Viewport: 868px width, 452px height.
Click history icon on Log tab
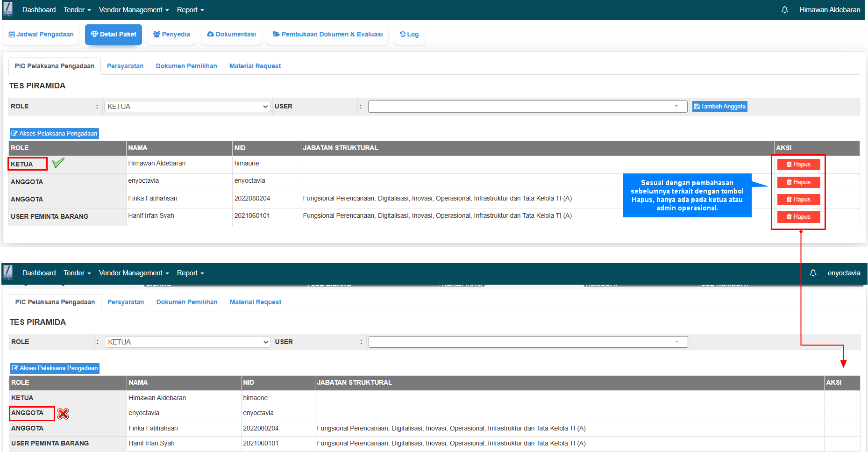[x=402, y=35]
